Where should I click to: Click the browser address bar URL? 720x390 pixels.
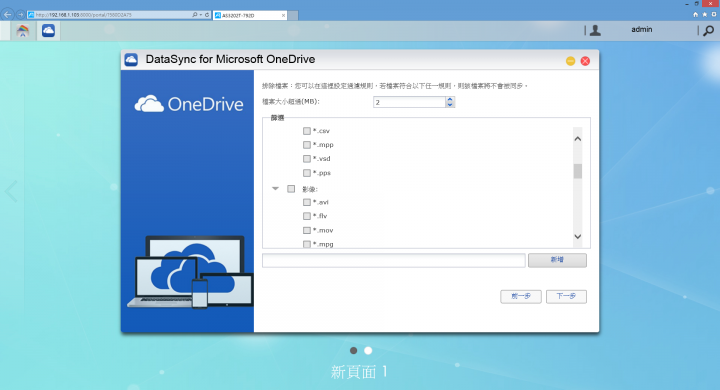point(110,15)
